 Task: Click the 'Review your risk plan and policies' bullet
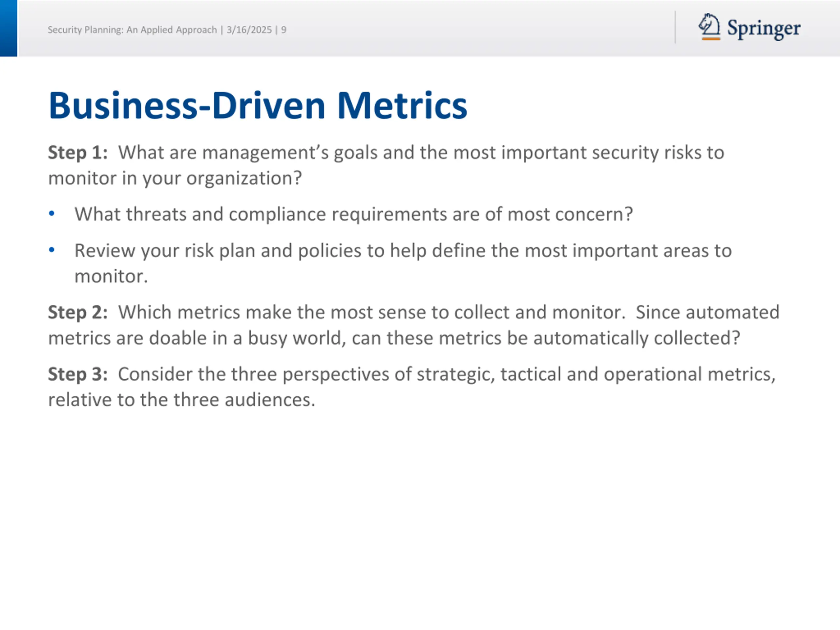(x=403, y=263)
